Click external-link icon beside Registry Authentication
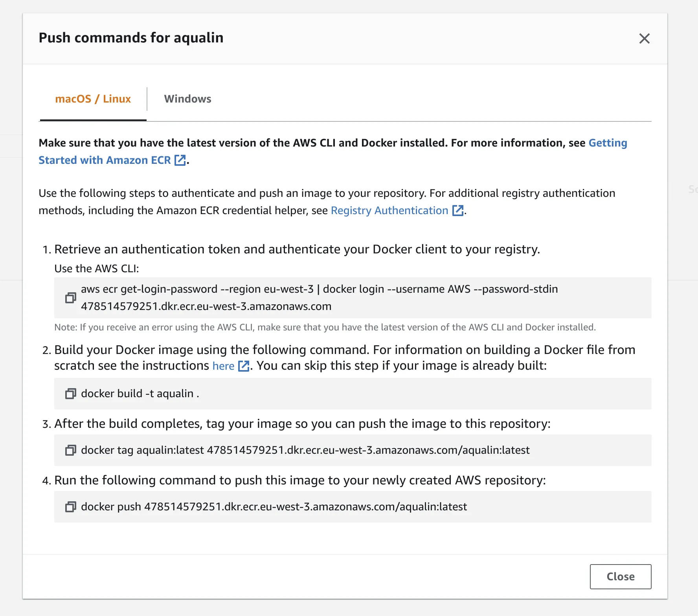This screenshot has height=616, width=698. [x=458, y=211]
